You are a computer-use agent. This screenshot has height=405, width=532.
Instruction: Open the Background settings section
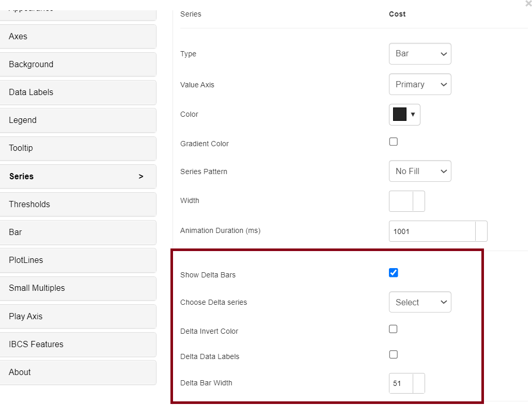click(79, 64)
